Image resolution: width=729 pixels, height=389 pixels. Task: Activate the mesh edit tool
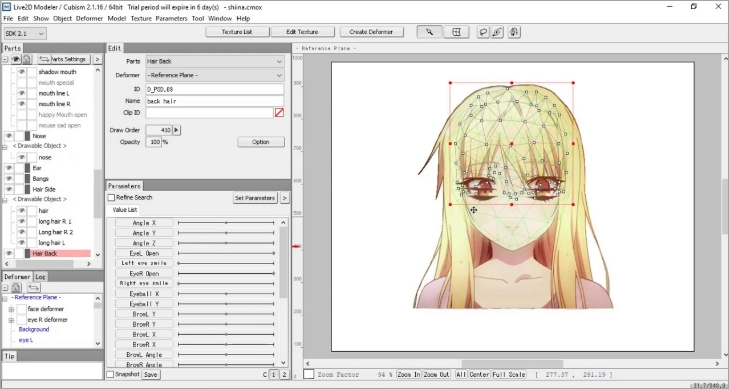click(456, 32)
